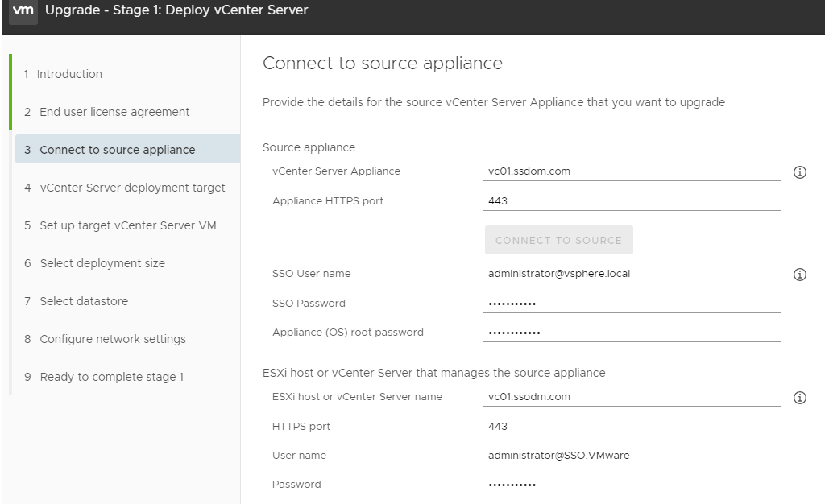The width and height of the screenshot is (825, 504).
Task: Click the CONNECT TO SOURCE button
Action: coord(559,240)
